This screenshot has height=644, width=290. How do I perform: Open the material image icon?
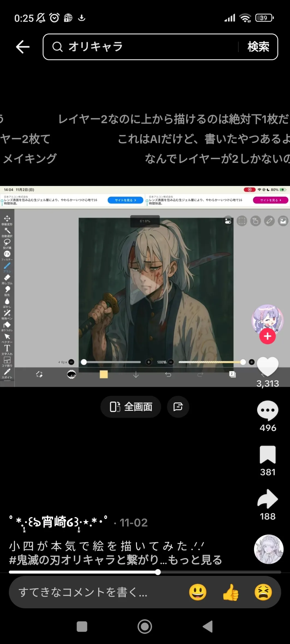click(x=283, y=221)
